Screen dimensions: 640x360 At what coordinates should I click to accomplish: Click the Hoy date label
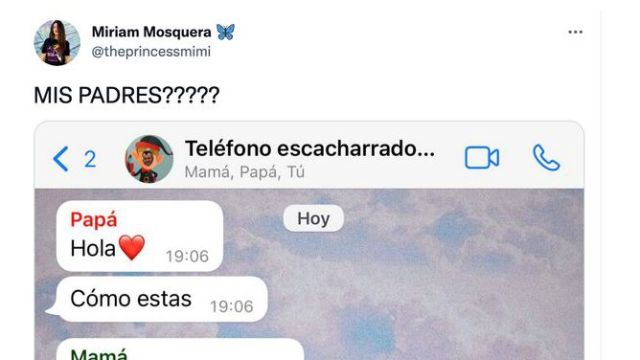pyautogui.click(x=313, y=218)
